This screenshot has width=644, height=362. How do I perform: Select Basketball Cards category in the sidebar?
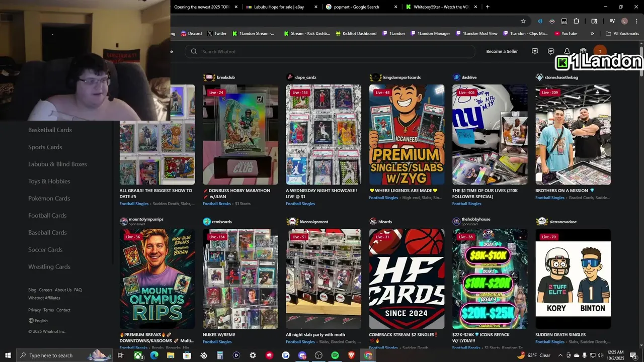pyautogui.click(x=50, y=130)
